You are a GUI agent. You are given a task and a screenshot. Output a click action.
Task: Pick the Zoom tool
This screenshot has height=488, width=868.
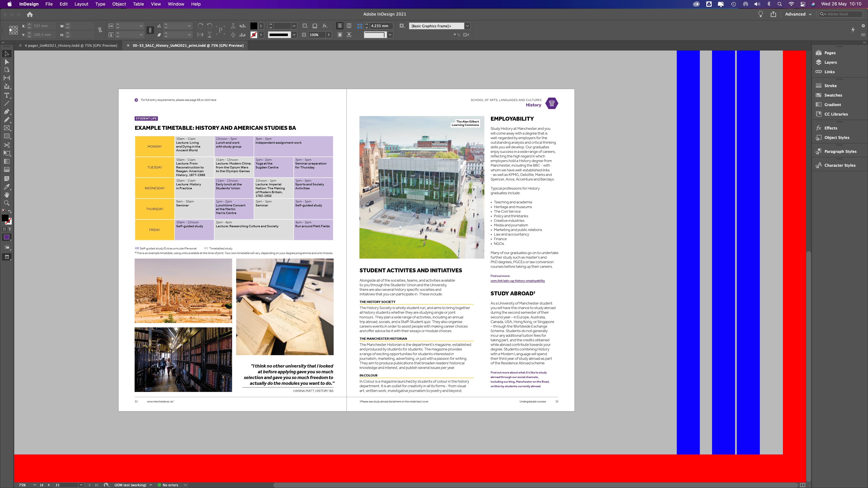point(6,203)
